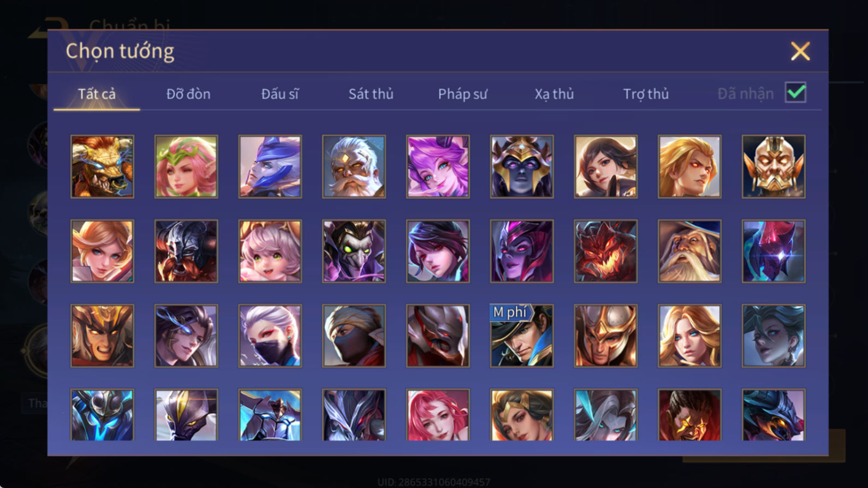This screenshot has width=868, height=488.
Task: Select the red lava demon hero
Action: (605, 251)
